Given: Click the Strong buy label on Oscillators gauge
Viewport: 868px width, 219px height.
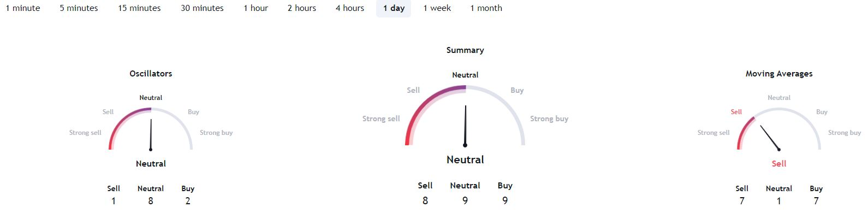Looking at the screenshot, I should coord(216,133).
